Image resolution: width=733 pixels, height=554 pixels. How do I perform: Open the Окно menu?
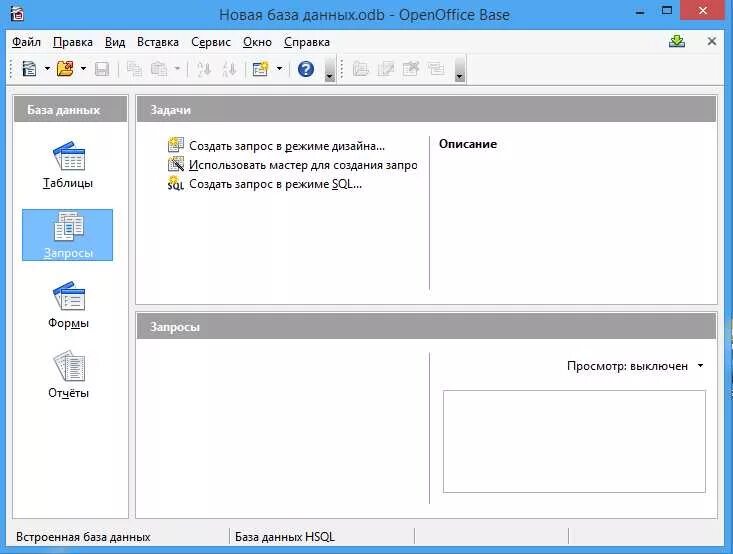tap(257, 42)
